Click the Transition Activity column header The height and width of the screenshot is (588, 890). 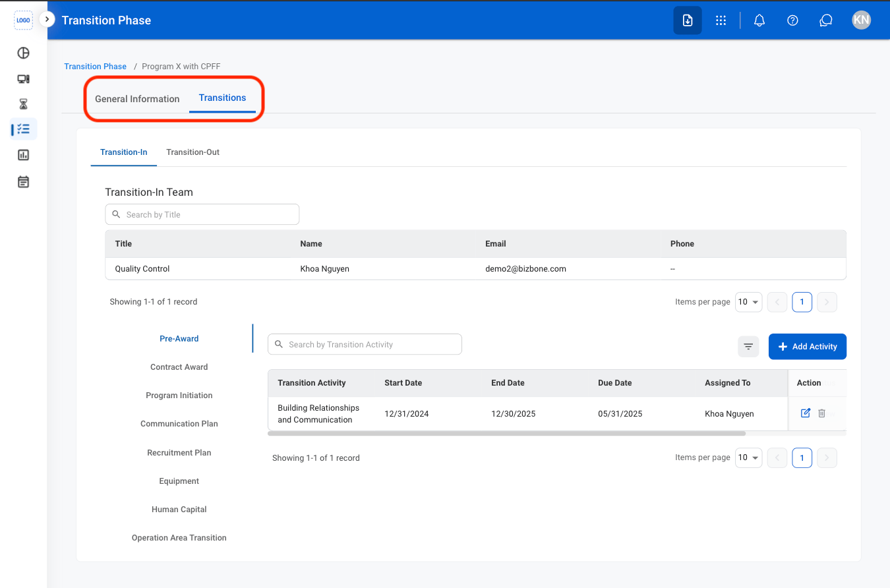[x=312, y=383]
